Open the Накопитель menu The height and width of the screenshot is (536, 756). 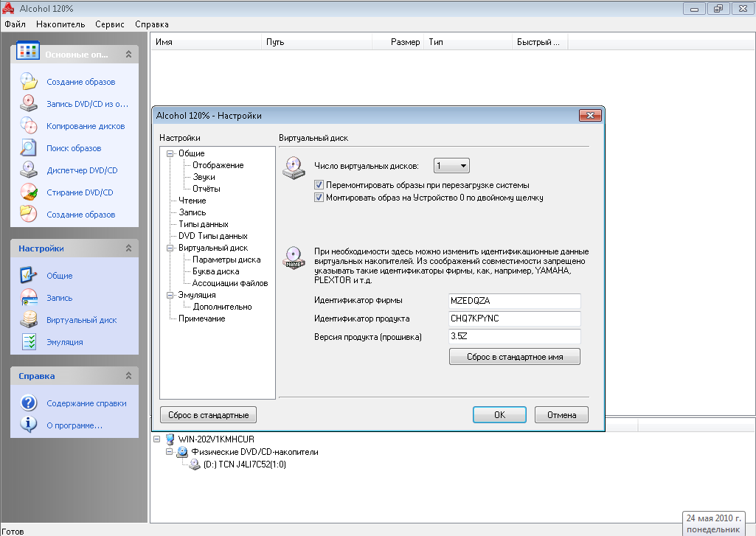[60, 24]
